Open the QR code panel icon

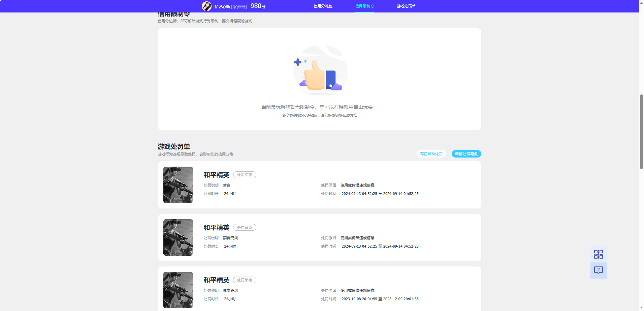coord(598,254)
